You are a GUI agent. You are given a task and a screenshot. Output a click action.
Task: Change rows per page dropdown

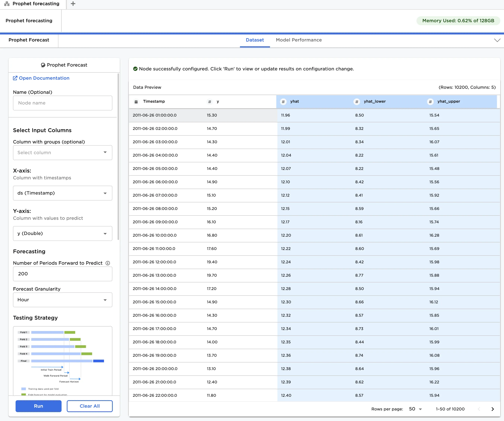pyautogui.click(x=415, y=409)
